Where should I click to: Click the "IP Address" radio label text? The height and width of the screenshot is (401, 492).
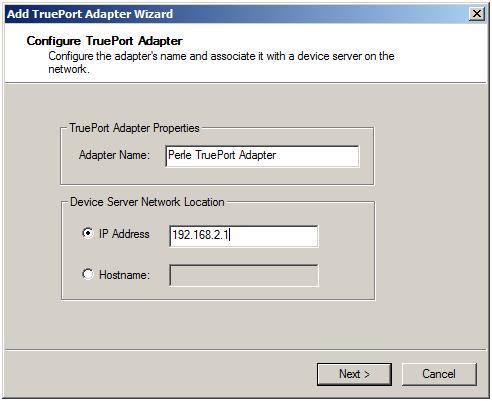click(124, 234)
